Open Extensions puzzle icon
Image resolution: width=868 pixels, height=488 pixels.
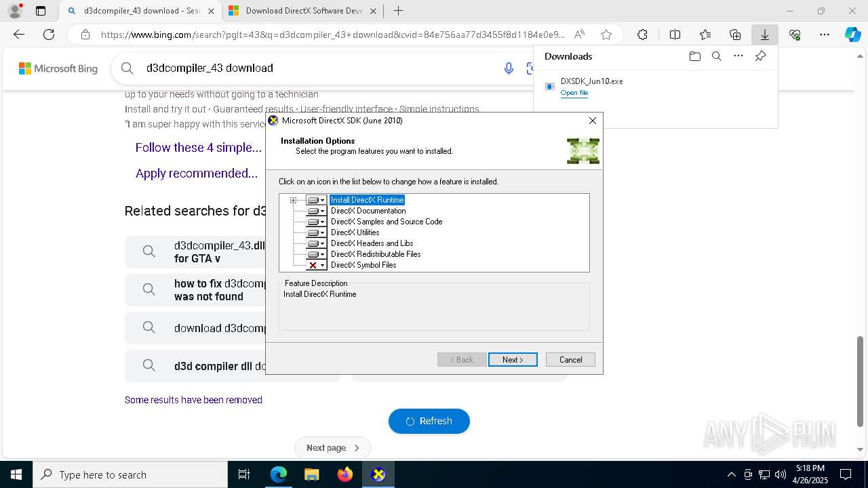642,35
